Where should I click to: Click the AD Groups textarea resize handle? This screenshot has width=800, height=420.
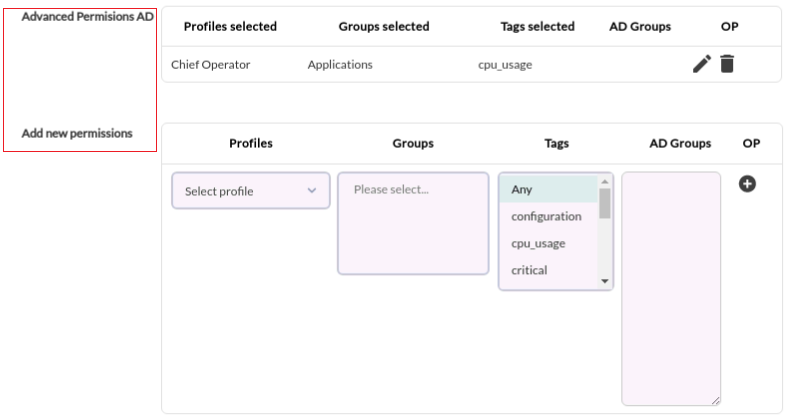point(715,401)
